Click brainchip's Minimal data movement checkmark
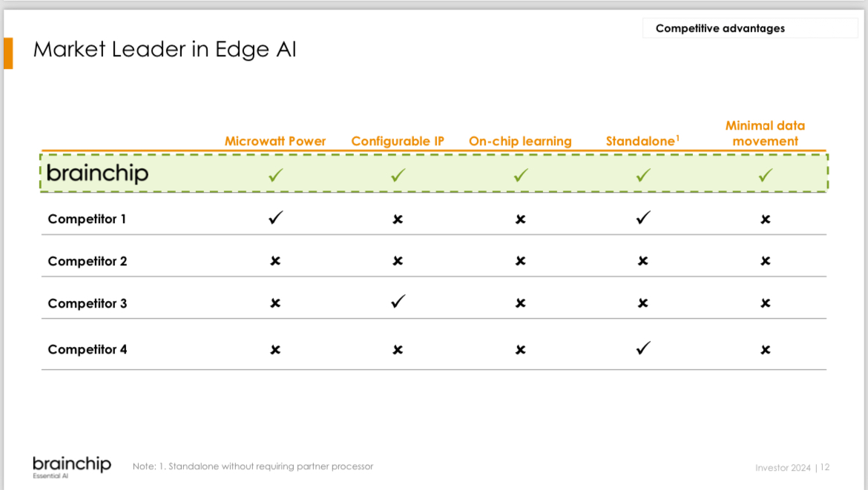This screenshot has height=490, width=868. 766,175
